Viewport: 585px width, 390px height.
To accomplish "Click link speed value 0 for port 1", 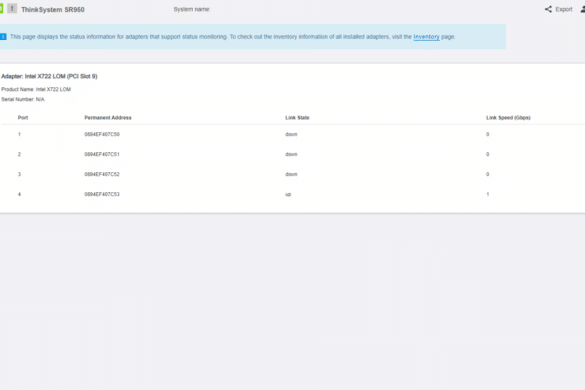I will tap(488, 134).
